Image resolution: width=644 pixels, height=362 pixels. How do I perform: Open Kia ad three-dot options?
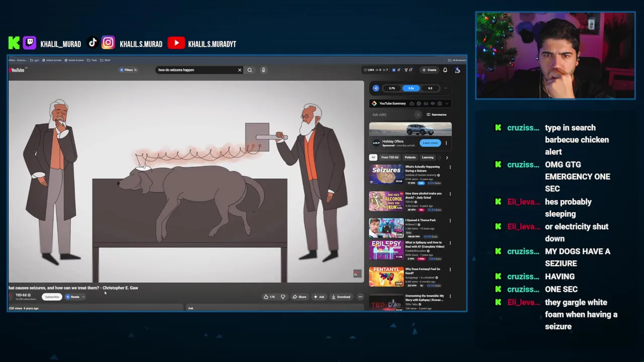(x=446, y=143)
